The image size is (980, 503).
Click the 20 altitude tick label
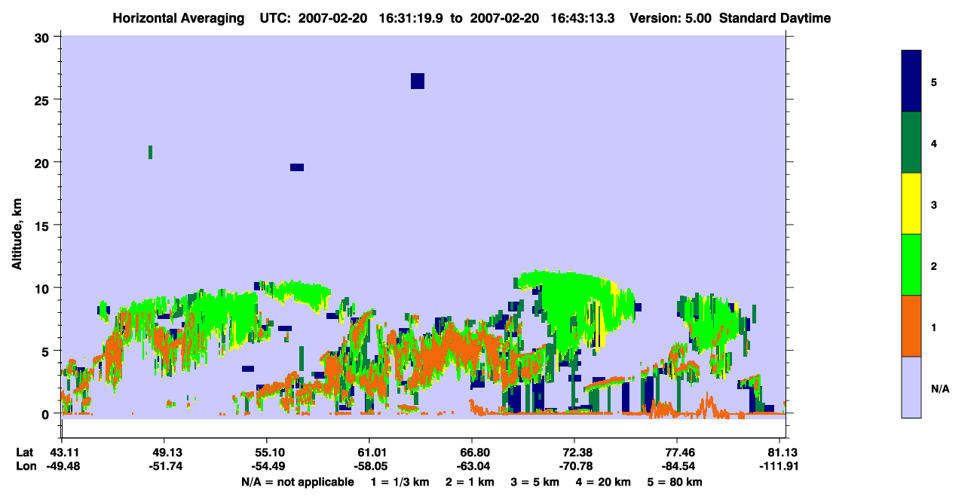43,162
